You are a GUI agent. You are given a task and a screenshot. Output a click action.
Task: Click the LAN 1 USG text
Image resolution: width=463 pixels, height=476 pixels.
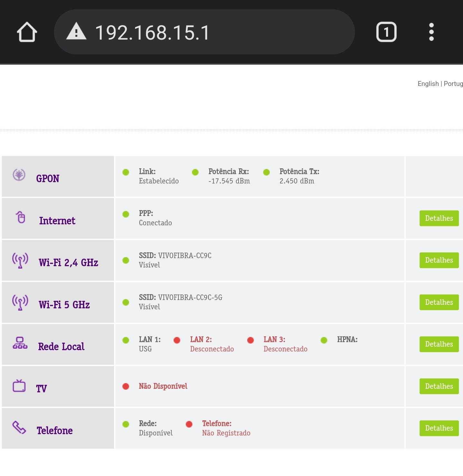tap(145, 349)
